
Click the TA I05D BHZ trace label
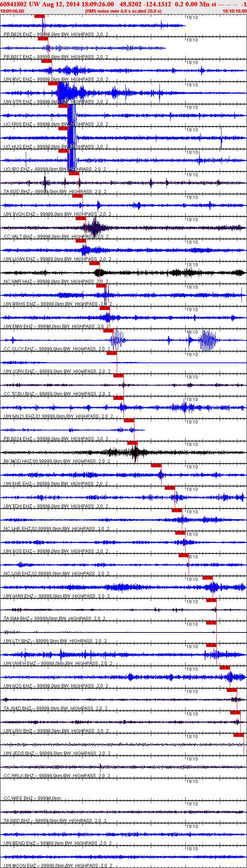point(55,821)
